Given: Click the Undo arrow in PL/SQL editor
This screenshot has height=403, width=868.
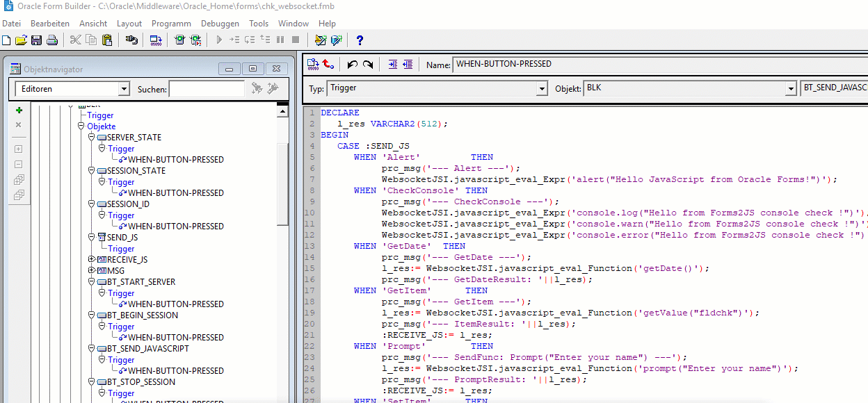Looking at the screenshot, I should pos(352,65).
